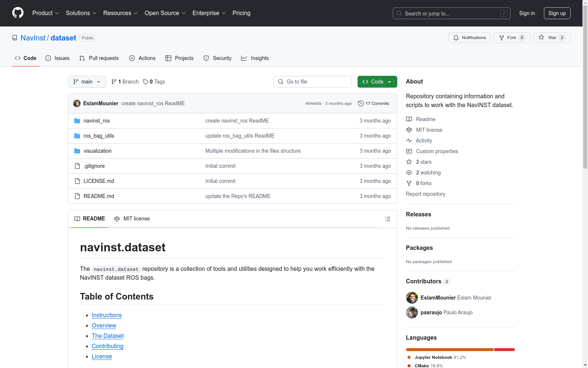The height and width of the screenshot is (368, 588).
Task: Open the README outline list icon
Action: point(387,219)
